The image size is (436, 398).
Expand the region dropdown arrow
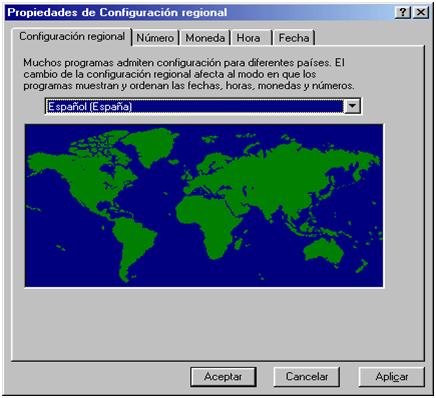352,106
